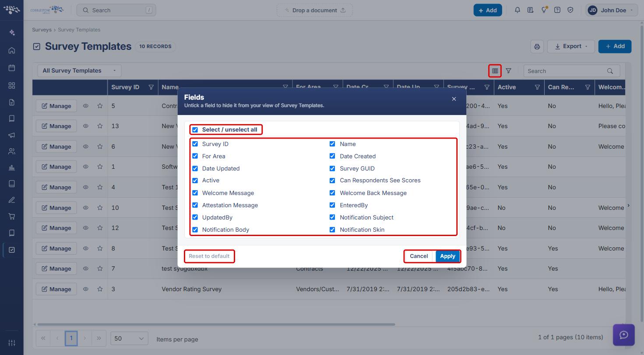644x355 pixels.
Task: Click Manage for Survey ID 10 row
Action: pyautogui.click(x=56, y=208)
